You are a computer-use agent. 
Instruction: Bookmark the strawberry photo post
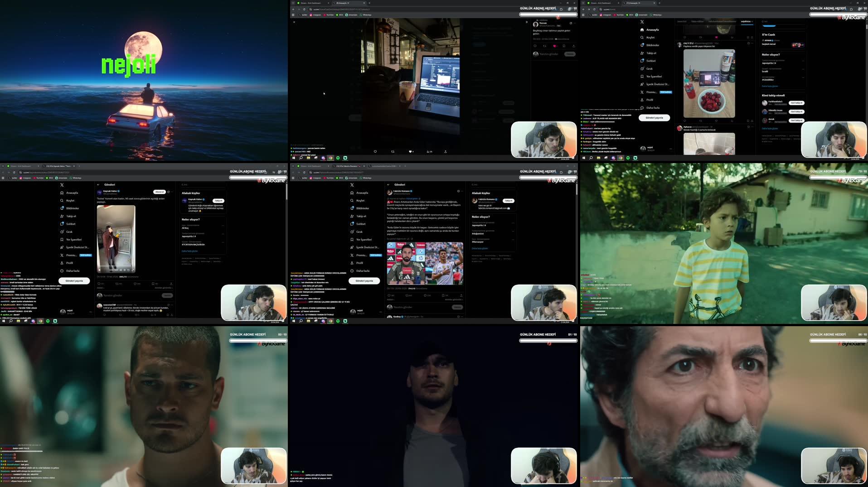click(x=748, y=121)
